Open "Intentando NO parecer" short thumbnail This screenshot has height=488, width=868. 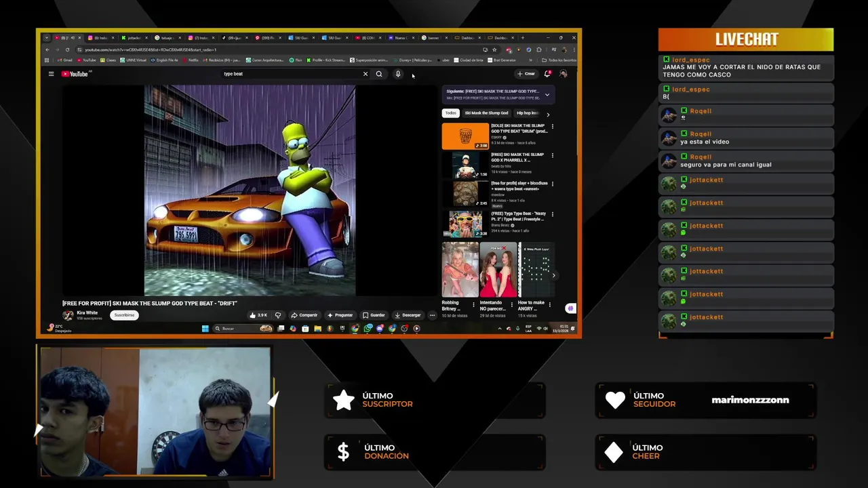[x=498, y=270]
